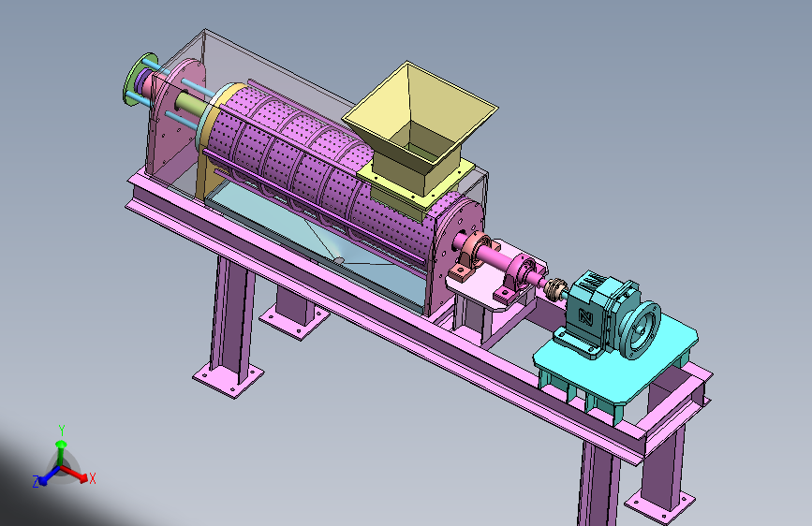This screenshot has height=526, width=812.
Task: Select the salmon-colored pillow block bearing
Action: (x=471, y=255)
